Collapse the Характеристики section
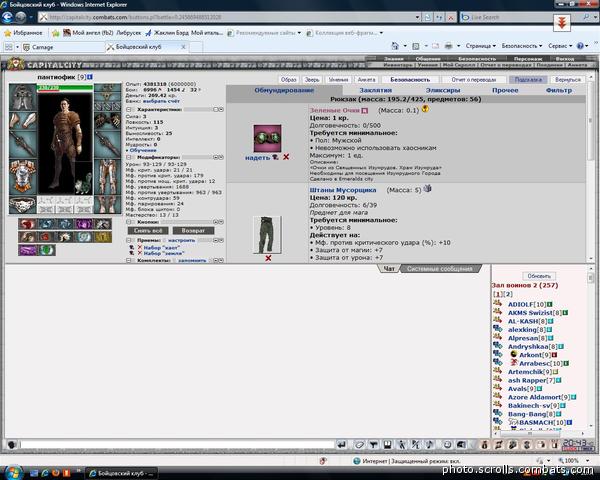The image size is (600, 480). pyautogui.click(x=129, y=109)
